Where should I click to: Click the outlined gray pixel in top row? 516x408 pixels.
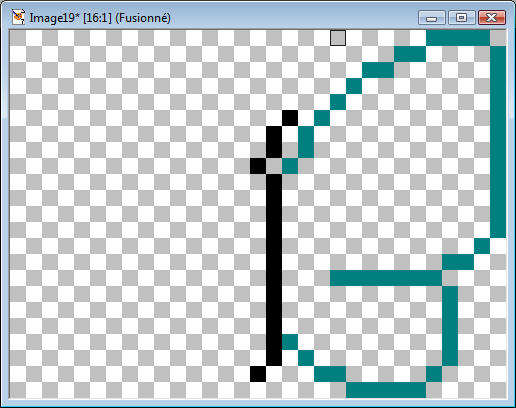[338, 38]
